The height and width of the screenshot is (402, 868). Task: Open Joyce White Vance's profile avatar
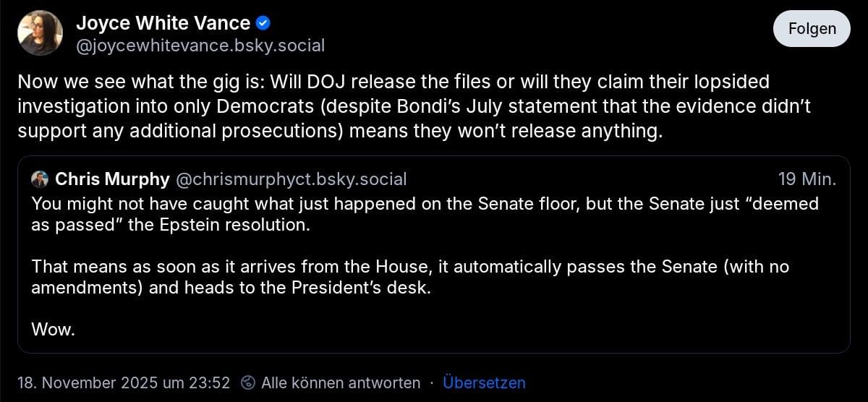[x=40, y=33]
